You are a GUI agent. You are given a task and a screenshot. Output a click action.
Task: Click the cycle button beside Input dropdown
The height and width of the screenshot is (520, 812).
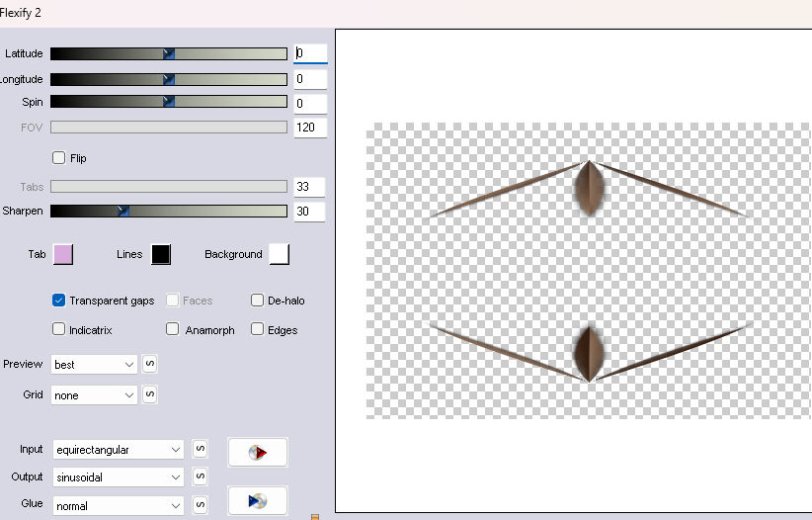pos(199,450)
